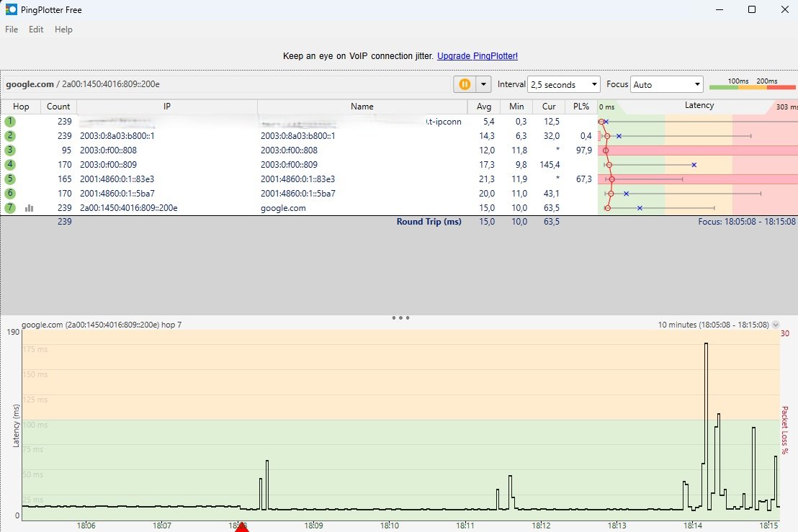Click the PL% column header
Screen dimensions: 798x532
tap(581, 107)
